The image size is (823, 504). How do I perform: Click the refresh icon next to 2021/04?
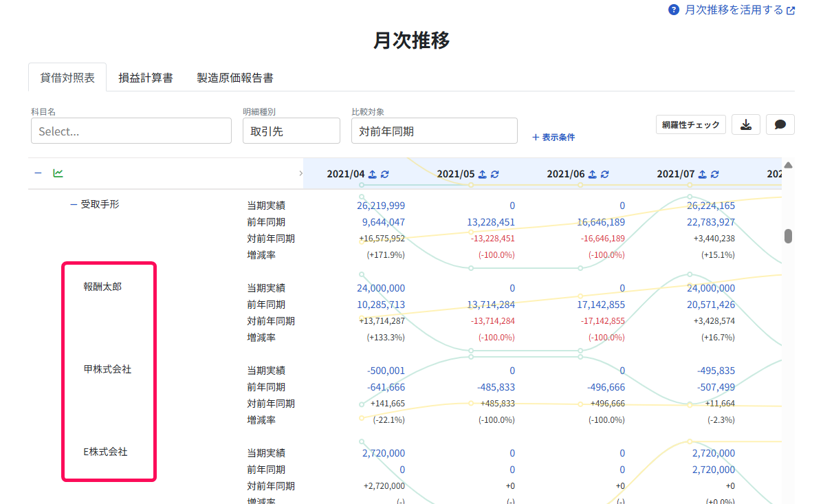coord(385,174)
